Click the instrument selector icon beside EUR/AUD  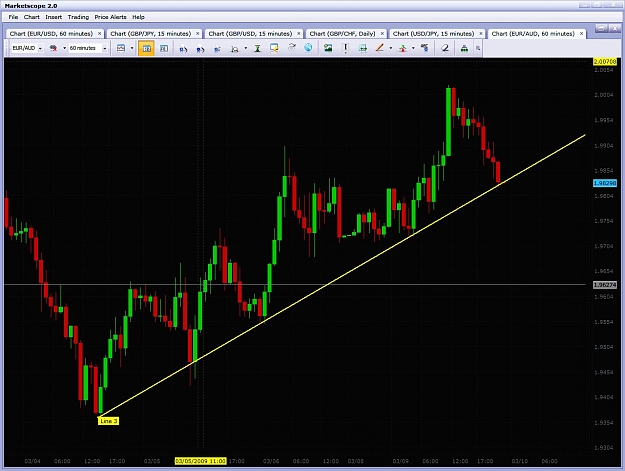tap(53, 48)
